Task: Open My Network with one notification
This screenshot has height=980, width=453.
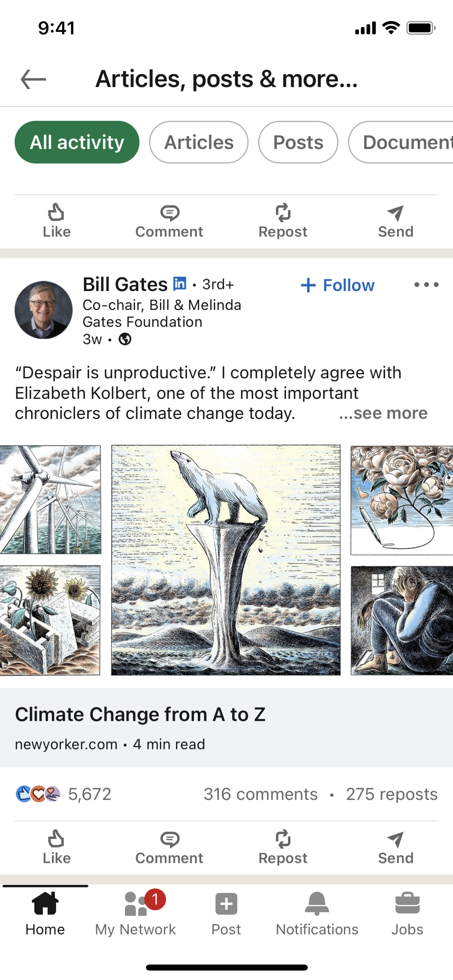Action: [x=135, y=913]
